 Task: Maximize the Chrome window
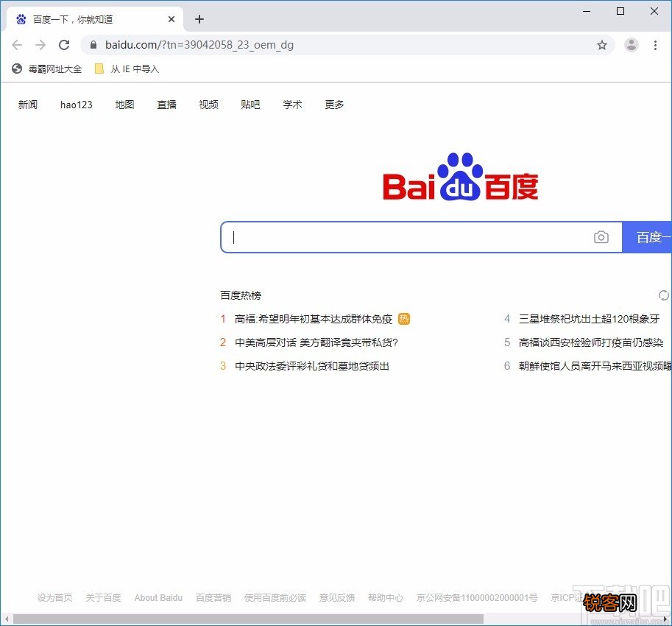click(620, 11)
